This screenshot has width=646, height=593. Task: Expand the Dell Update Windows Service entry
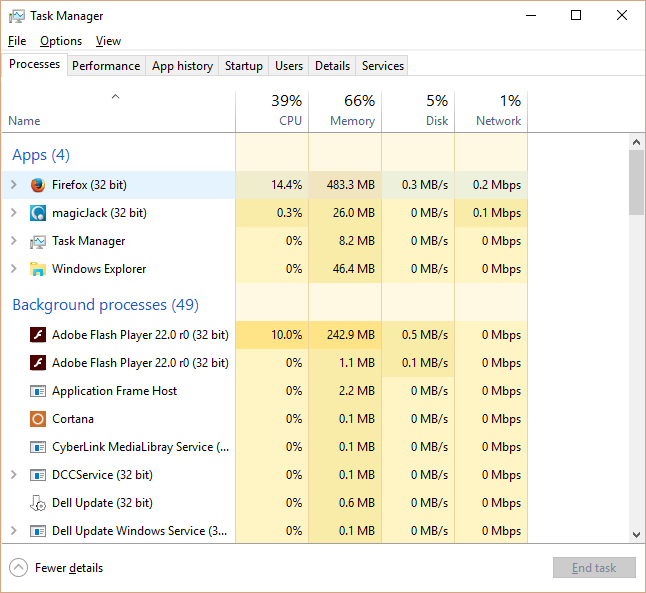14,531
